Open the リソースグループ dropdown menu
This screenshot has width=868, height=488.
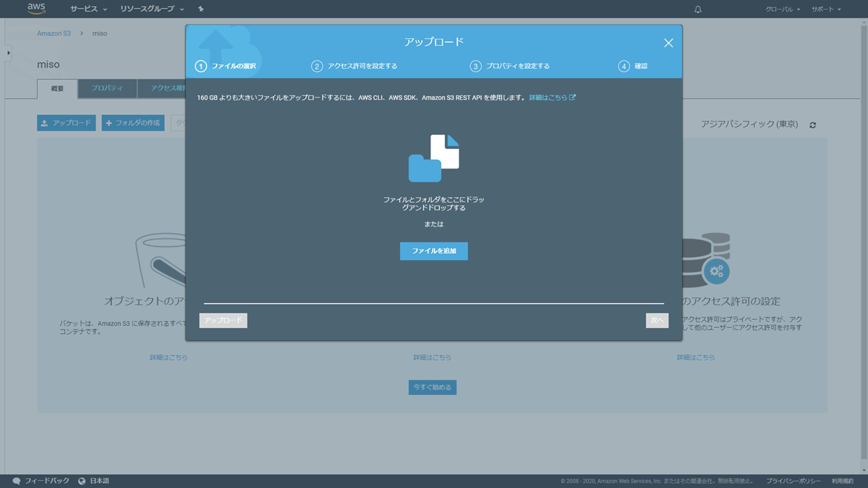pyautogui.click(x=152, y=9)
